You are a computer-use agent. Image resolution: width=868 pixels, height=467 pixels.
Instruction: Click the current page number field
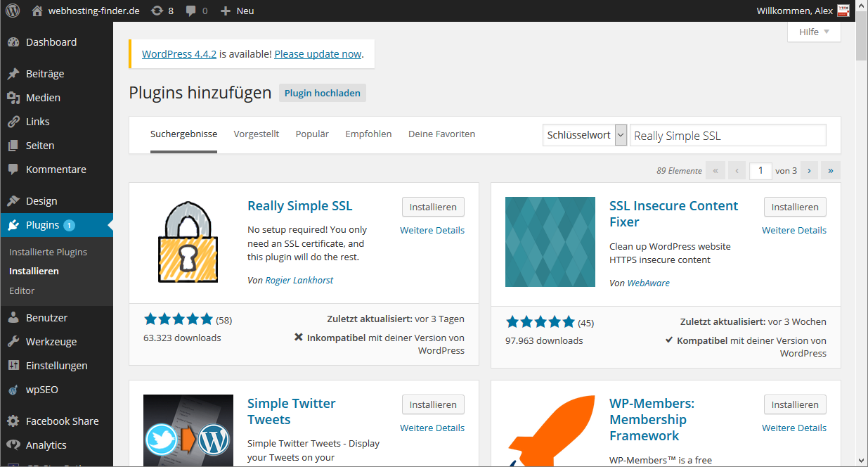760,170
